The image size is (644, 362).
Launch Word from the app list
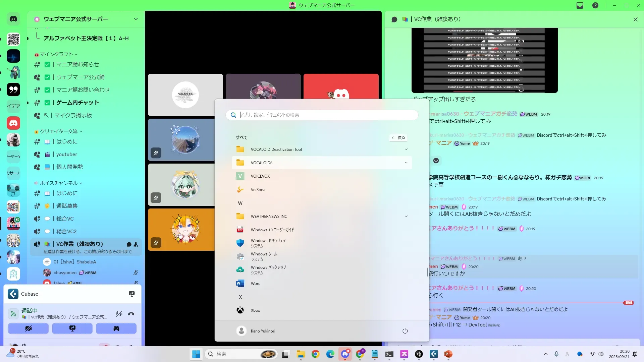click(256, 284)
